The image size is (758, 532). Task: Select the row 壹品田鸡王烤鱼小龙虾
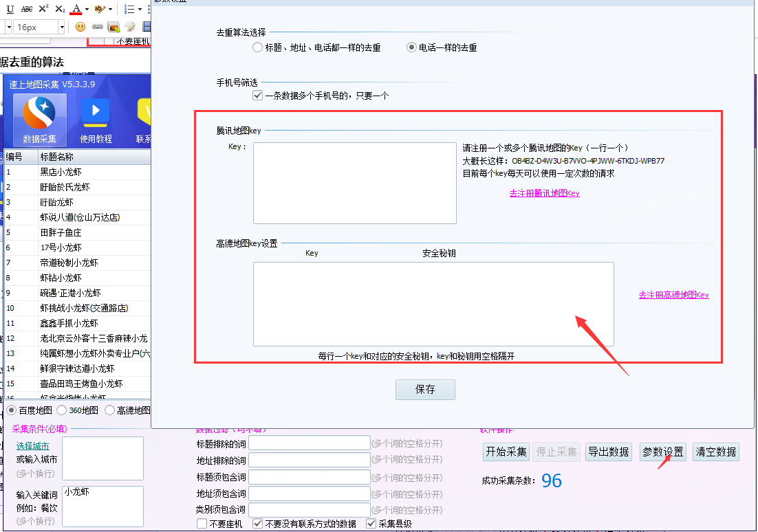(77, 384)
